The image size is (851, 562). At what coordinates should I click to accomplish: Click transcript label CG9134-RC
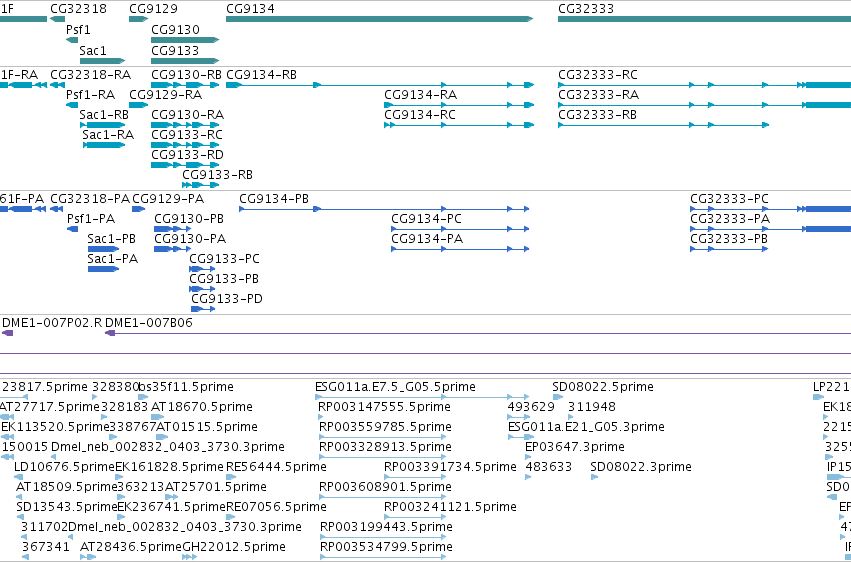[x=420, y=115]
